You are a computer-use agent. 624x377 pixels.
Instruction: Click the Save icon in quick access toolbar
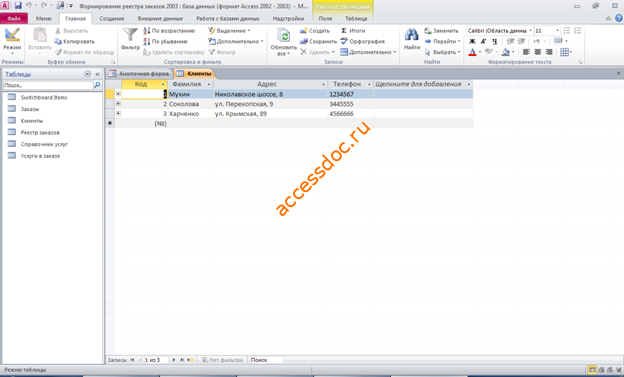pos(18,6)
